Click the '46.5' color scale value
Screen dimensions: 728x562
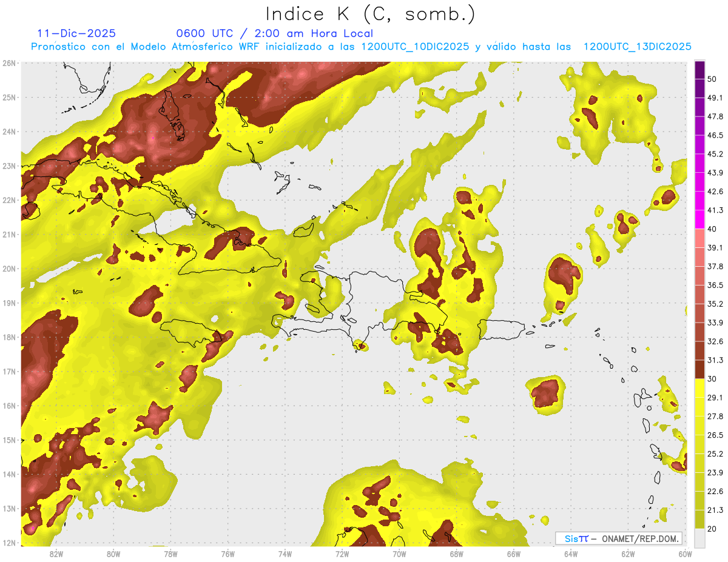coord(716,135)
